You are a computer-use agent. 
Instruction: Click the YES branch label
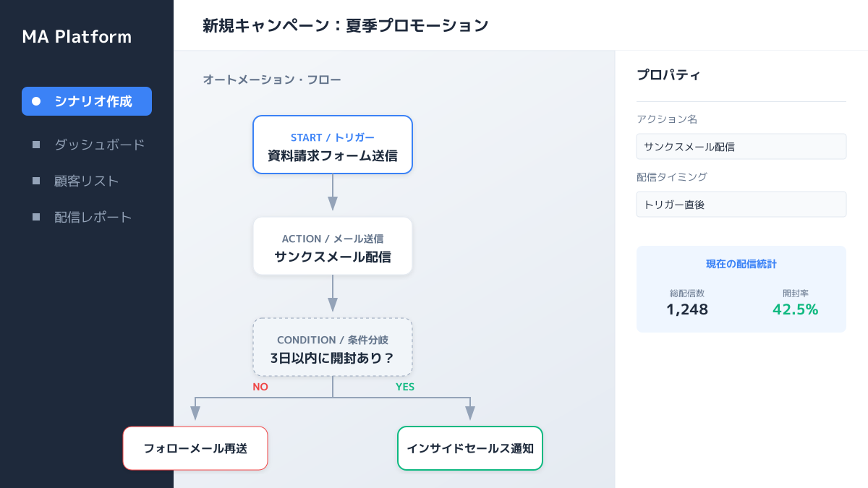point(405,387)
